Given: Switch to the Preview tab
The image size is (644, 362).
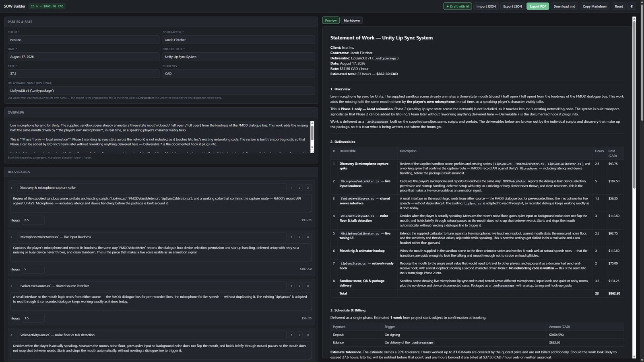Looking at the screenshot, I should click(331, 21).
